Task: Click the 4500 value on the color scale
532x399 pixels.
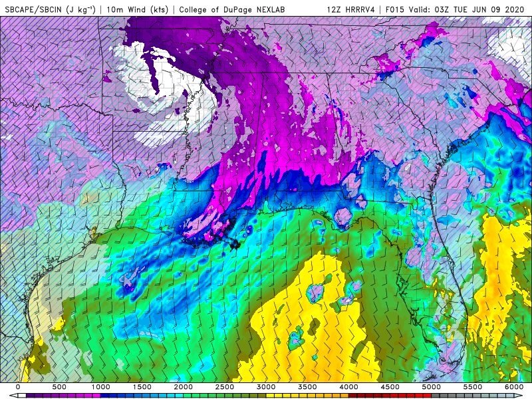Action: [x=390, y=387]
